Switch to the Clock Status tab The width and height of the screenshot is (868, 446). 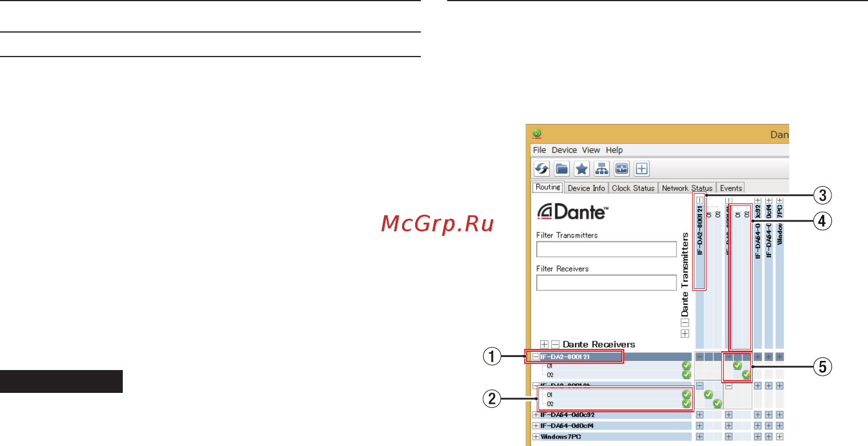633,188
